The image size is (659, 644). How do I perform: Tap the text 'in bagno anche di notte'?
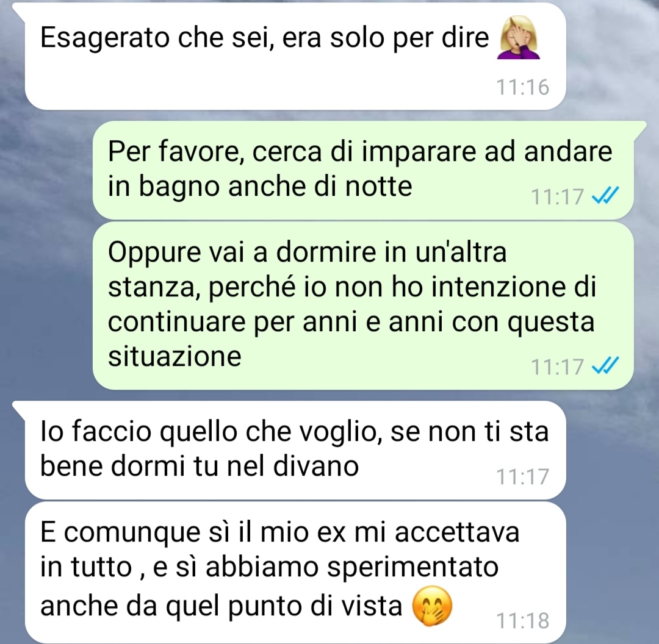(260, 187)
